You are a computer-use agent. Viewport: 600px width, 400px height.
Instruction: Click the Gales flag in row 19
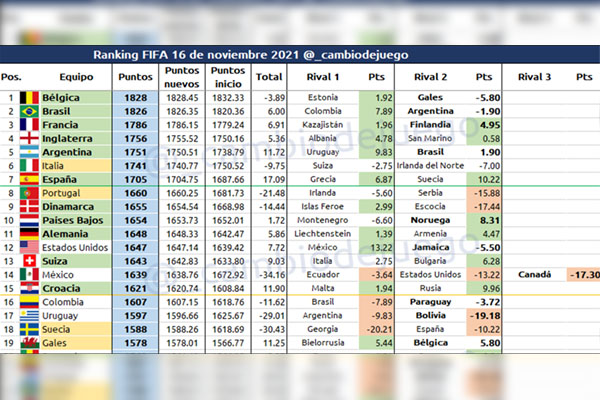pos(29,343)
